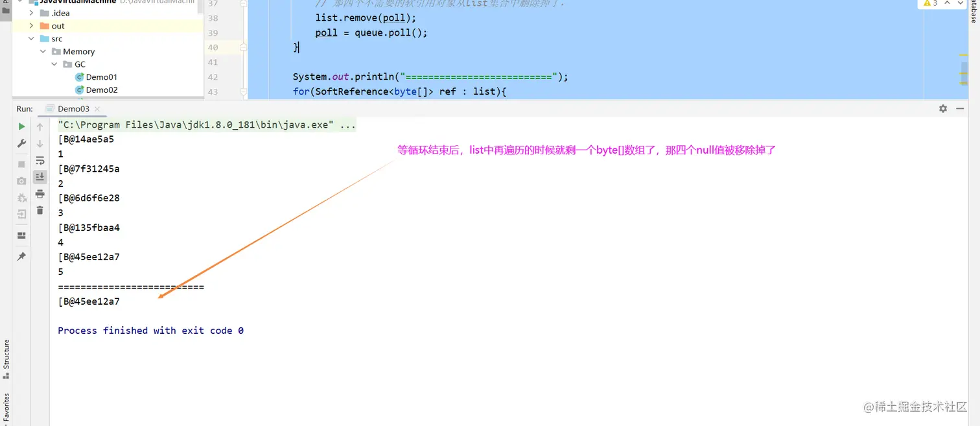Collapse the src folder

(x=31, y=39)
